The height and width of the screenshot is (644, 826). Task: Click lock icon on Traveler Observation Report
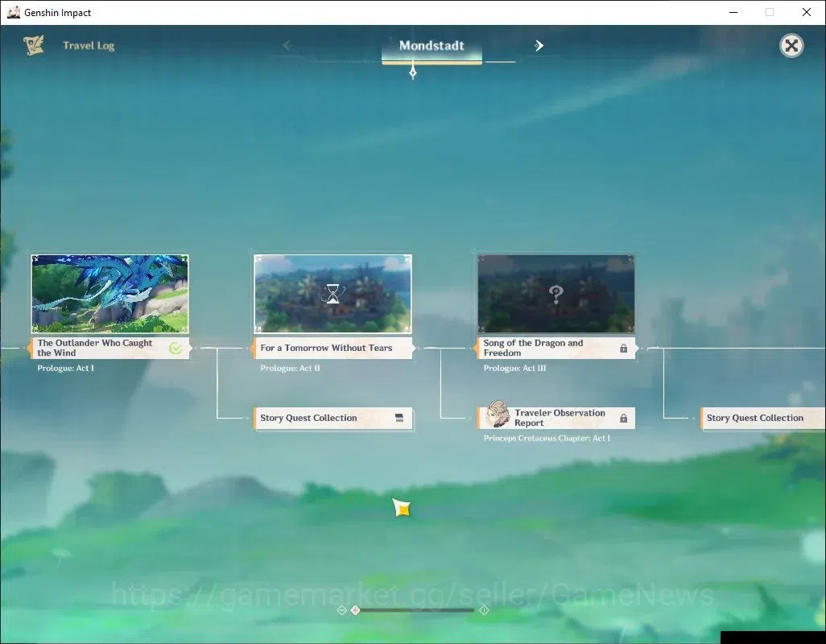[x=624, y=418]
